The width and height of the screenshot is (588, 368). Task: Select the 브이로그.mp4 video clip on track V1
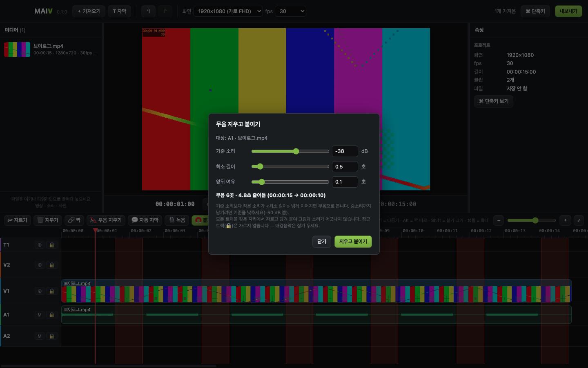316,291
